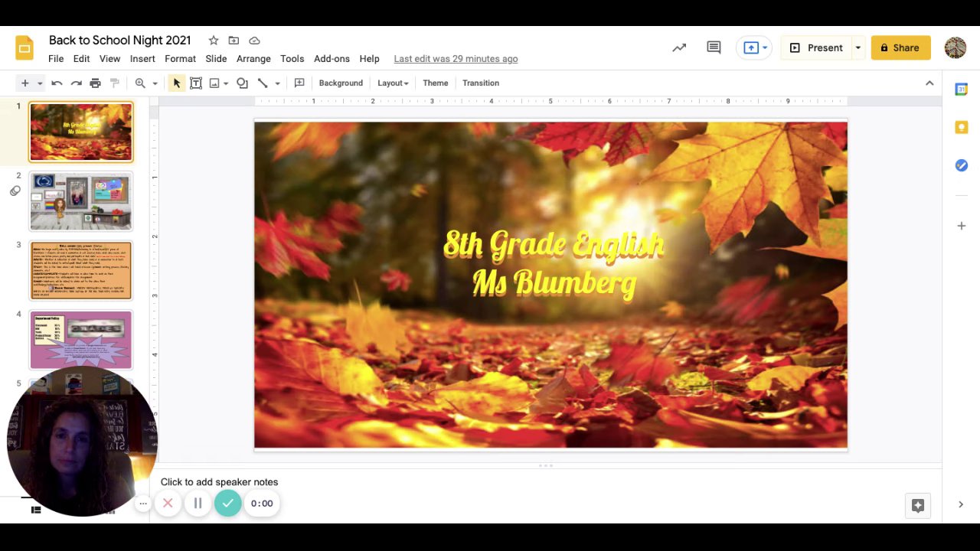Open the Edit menu
980x551 pixels.
pos(82,59)
